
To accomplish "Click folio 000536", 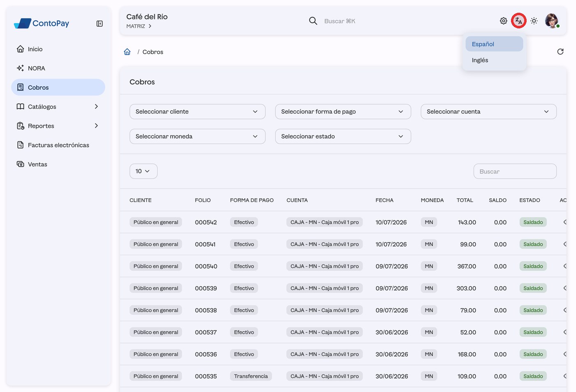I will pyautogui.click(x=206, y=354).
